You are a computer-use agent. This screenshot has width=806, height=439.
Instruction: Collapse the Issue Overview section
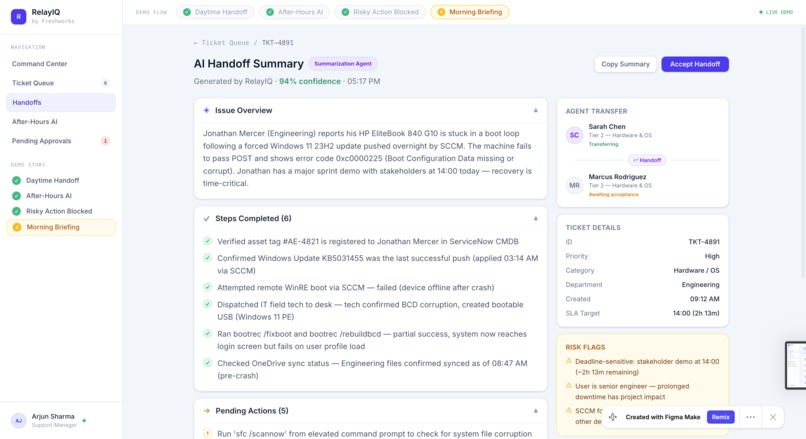pos(536,111)
